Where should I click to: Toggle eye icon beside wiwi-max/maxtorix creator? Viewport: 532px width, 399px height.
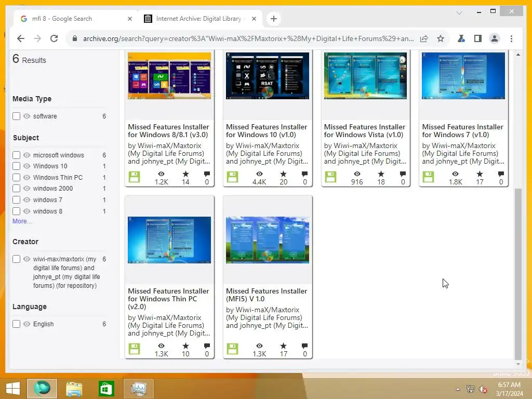click(27, 259)
